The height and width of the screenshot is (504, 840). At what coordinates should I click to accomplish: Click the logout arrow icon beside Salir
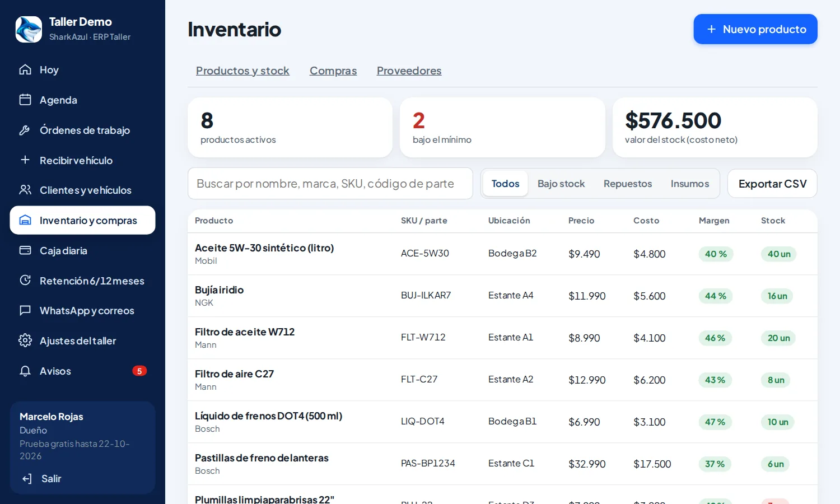26,479
